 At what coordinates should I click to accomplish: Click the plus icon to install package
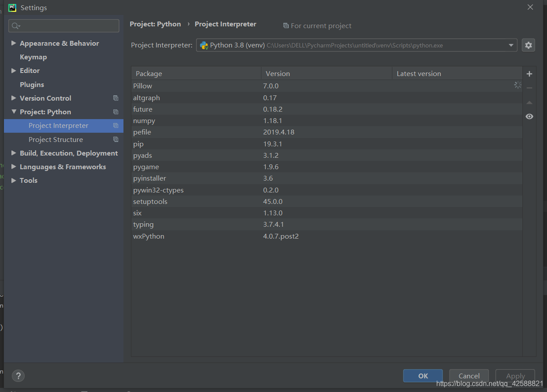(x=529, y=74)
